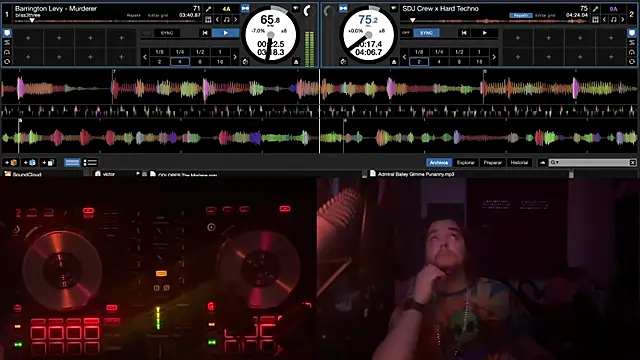Screen dimensions: 640x360
Task: Select loop mode icon on deck 2
Action: 632,43
